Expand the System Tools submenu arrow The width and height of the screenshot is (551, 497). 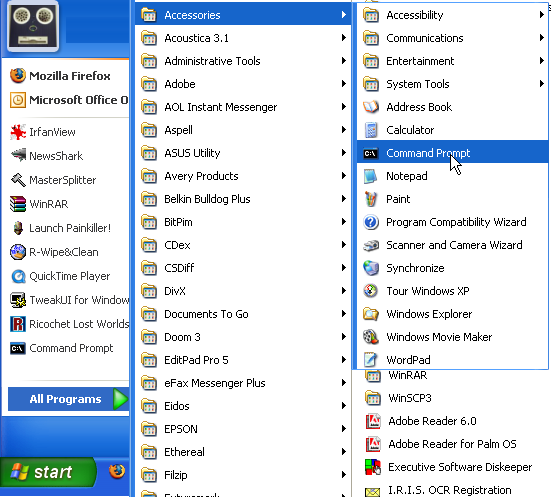(542, 84)
